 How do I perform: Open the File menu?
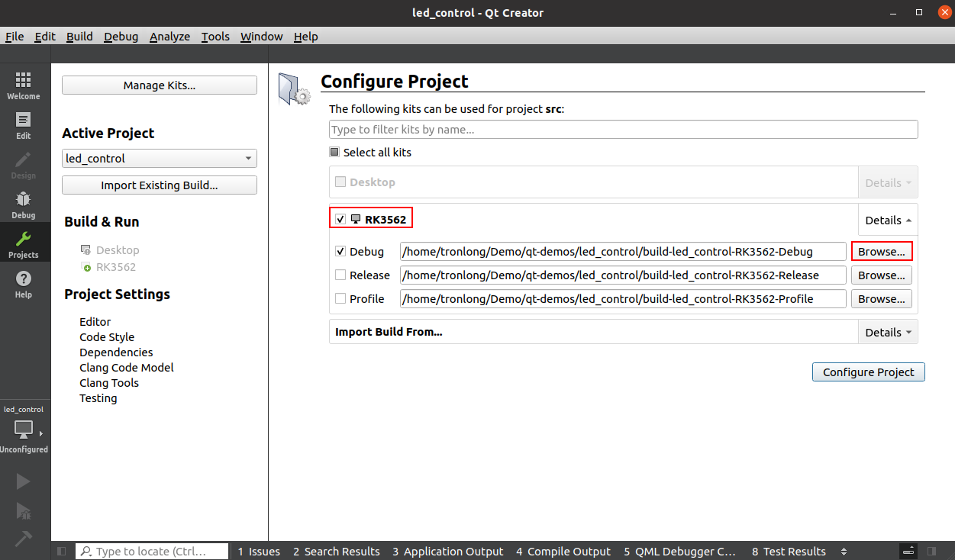15,37
